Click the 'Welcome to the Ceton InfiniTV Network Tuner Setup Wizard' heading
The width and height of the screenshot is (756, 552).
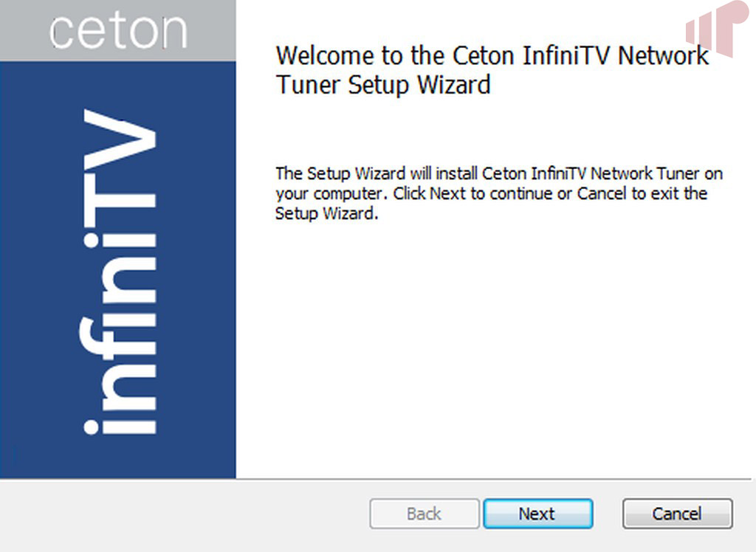(x=492, y=70)
